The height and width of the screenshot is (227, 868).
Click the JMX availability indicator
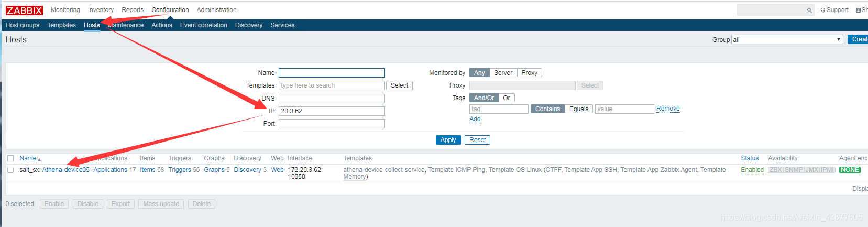[x=811, y=170]
